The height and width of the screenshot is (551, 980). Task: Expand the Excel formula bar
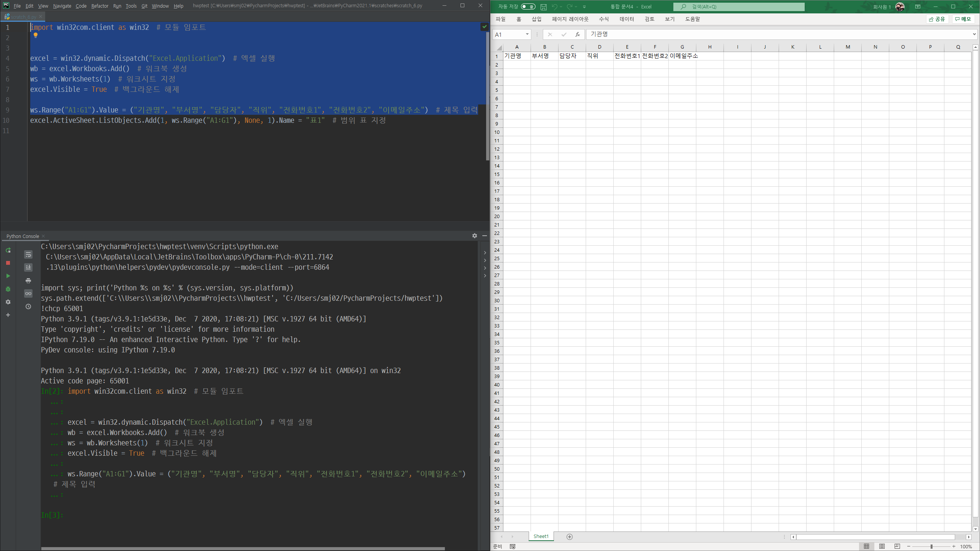tap(974, 34)
